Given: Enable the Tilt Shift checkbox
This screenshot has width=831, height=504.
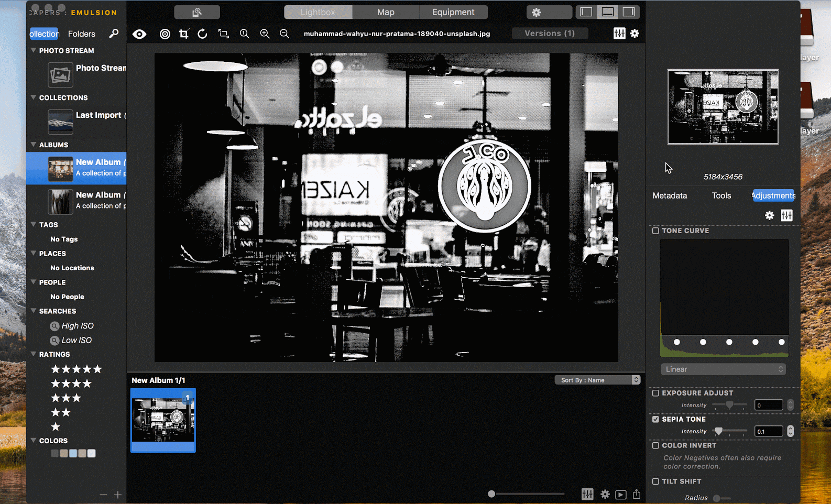Looking at the screenshot, I should pos(655,481).
